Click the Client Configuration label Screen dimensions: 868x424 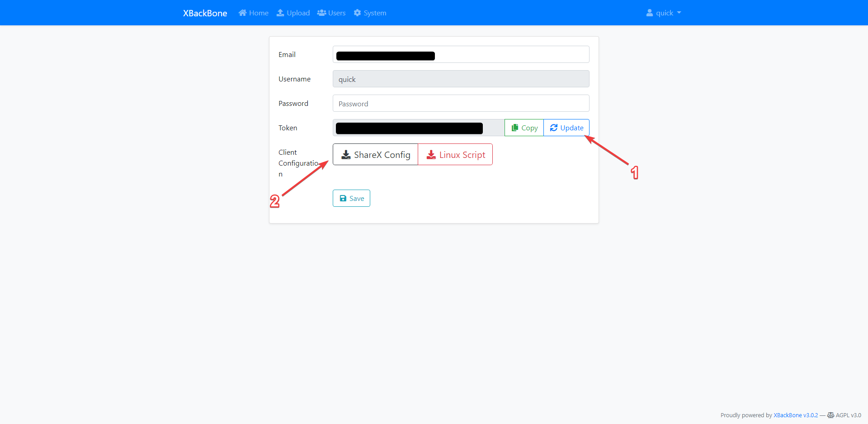click(x=298, y=163)
